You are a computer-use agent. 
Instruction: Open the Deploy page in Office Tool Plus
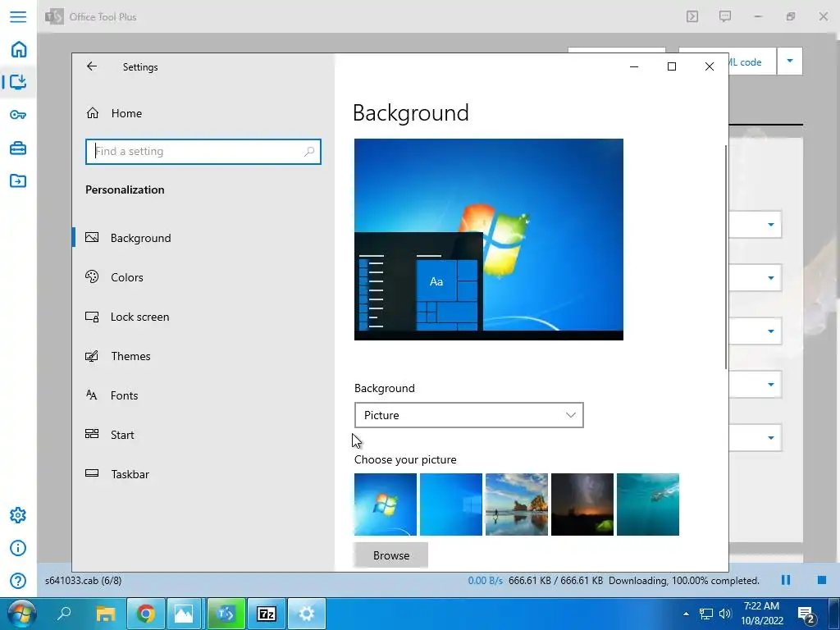(x=18, y=82)
